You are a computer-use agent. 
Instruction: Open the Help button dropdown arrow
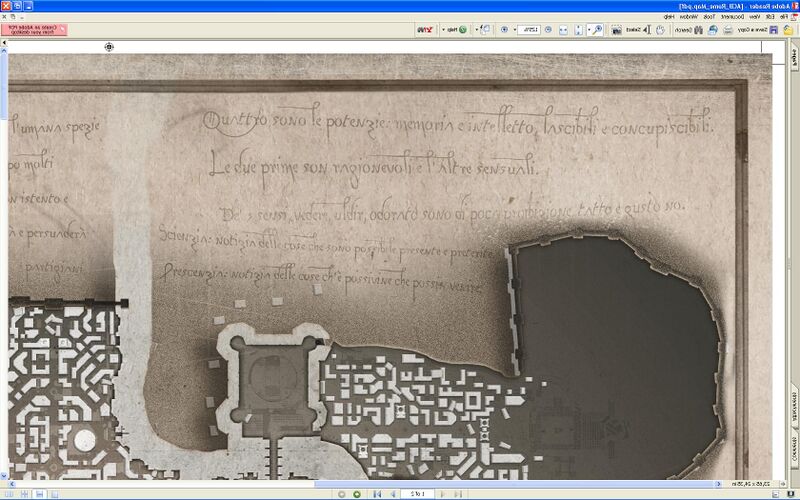(443, 30)
